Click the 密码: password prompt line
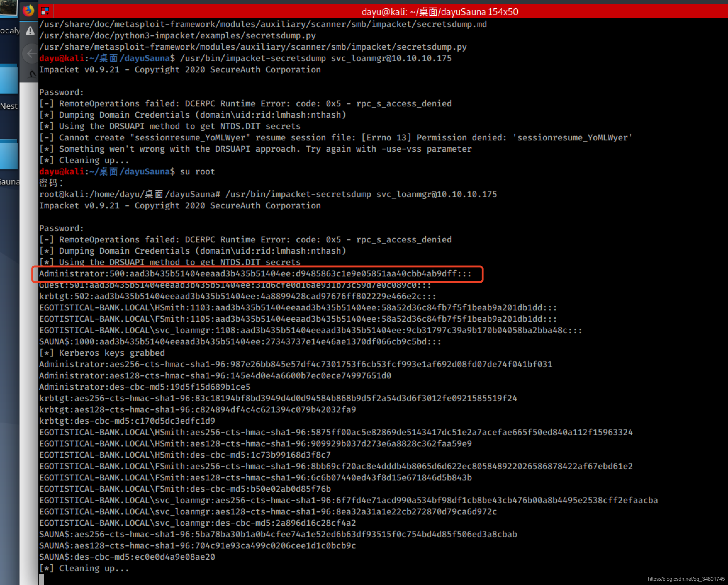Viewport: 728px width, 585px height. 51,183
